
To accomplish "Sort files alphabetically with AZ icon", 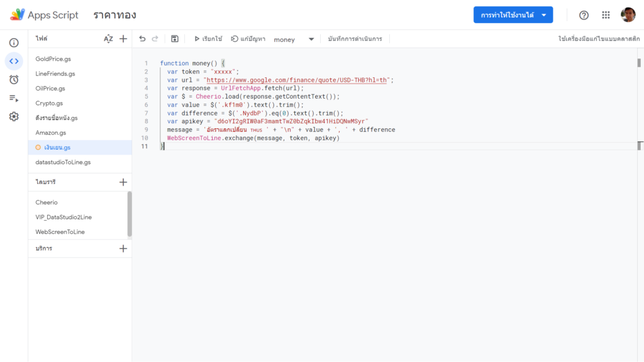I will click(x=108, y=38).
